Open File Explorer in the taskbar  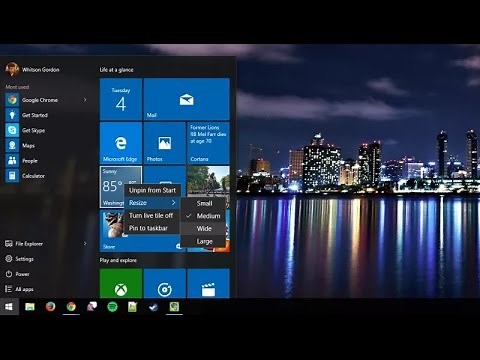click(x=30, y=307)
